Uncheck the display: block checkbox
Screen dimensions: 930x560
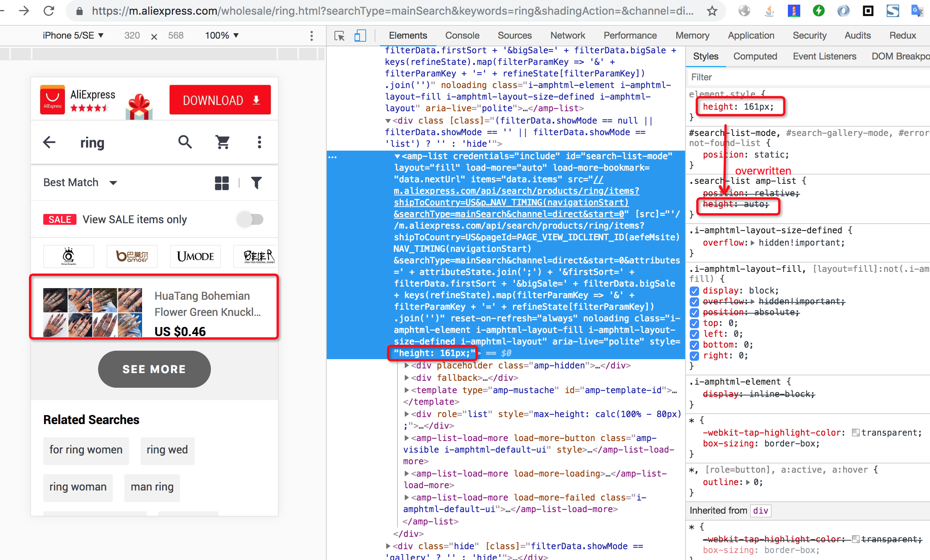[694, 291]
